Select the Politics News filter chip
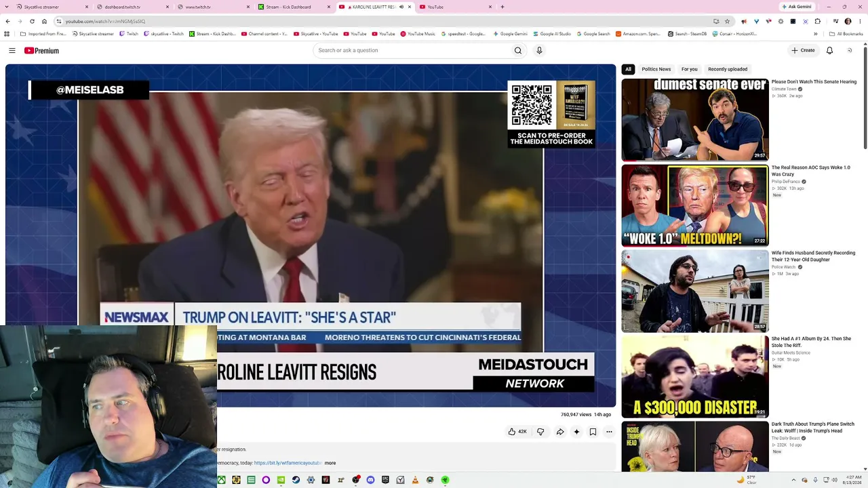 (656, 69)
